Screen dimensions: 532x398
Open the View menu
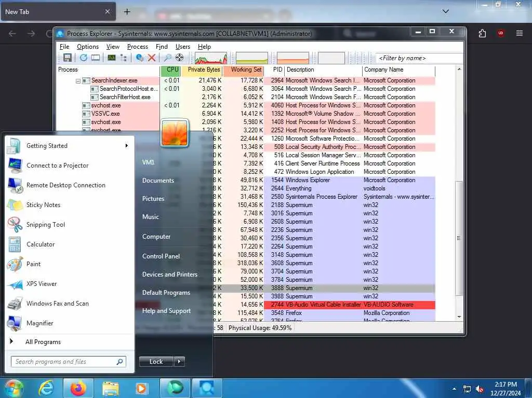(113, 47)
